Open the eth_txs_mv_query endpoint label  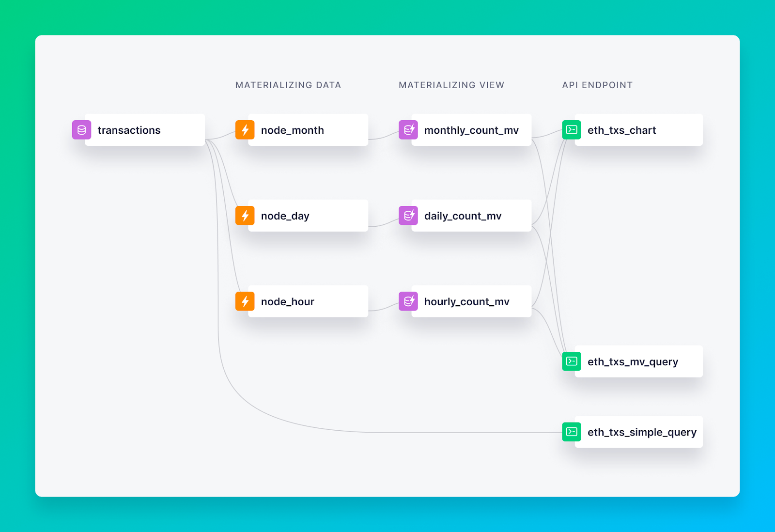point(633,362)
